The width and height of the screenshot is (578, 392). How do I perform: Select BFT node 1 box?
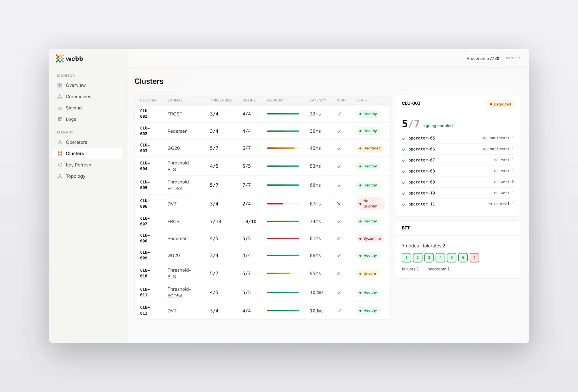click(406, 258)
